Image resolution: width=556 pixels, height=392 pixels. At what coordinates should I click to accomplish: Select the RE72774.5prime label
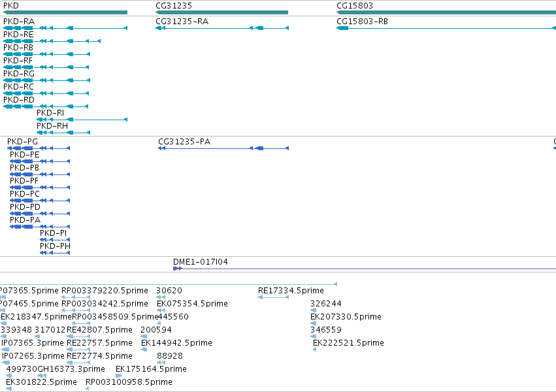point(99,356)
